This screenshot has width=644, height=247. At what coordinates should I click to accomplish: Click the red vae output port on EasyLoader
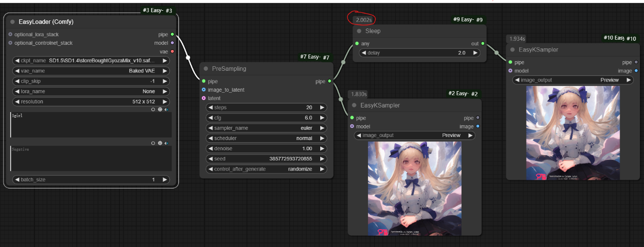click(172, 51)
